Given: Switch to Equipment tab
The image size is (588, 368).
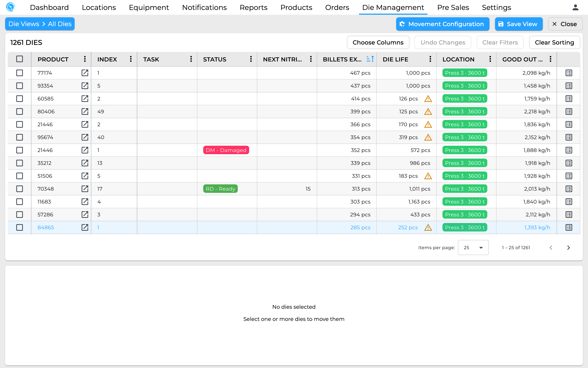Looking at the screenshot, I should [149, 8].
